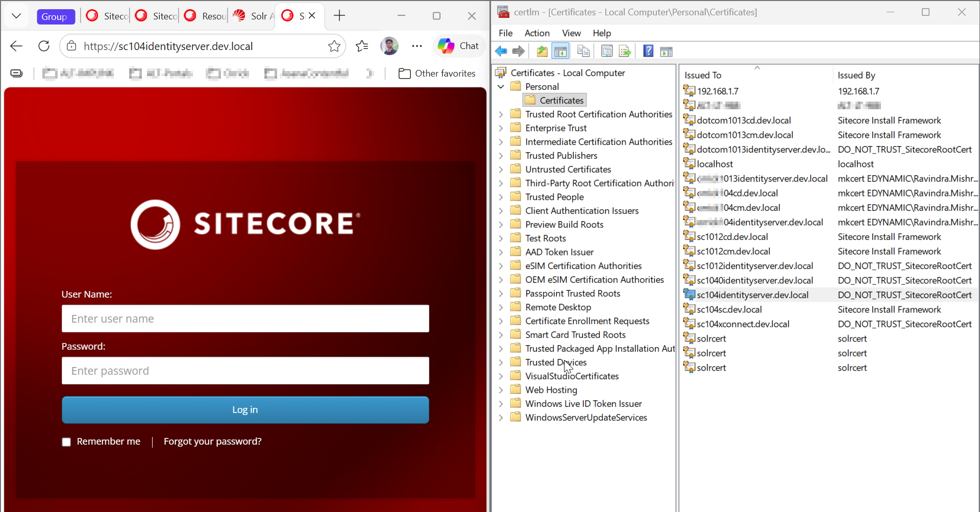Open the Favorites list icon in Edge
Image resolution: width=980 pixels, height=512 pixels.
point(362,46)
